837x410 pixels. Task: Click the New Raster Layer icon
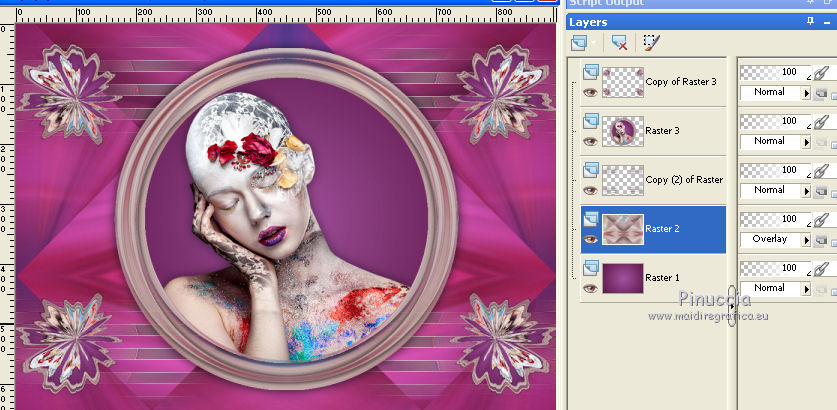[x=579, y=43]
